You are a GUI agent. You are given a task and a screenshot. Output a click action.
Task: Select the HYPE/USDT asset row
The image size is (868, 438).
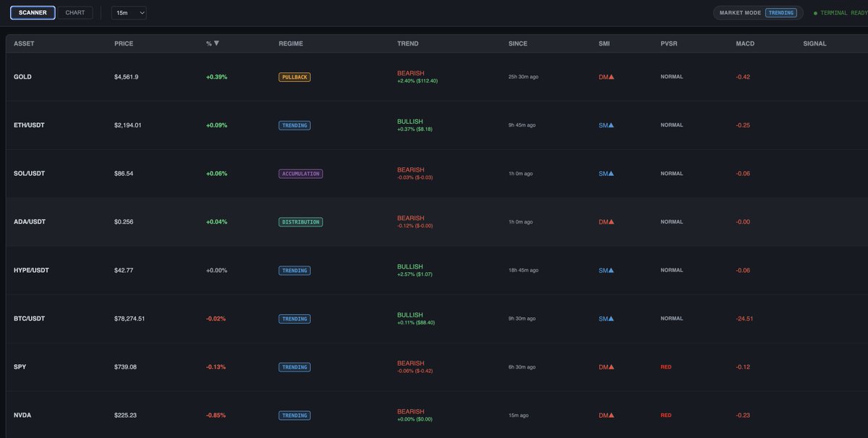(x=437, y=271)
